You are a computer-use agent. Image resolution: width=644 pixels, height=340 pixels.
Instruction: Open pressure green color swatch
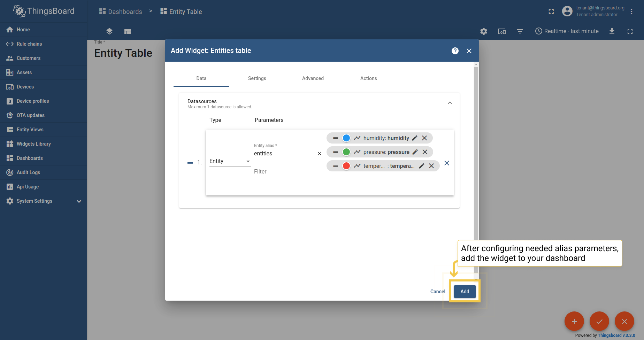point(346,152)
